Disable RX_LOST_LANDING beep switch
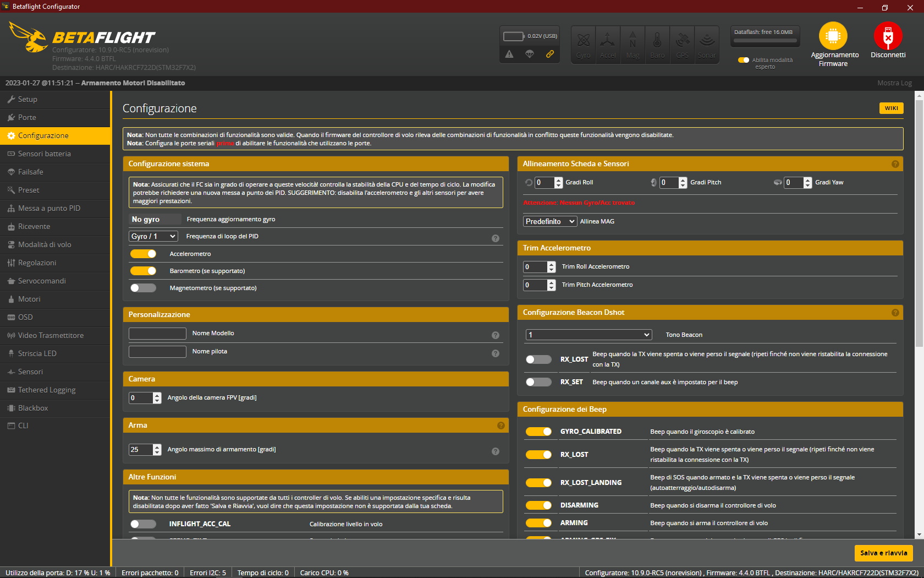The height and width of the screenshot is (578, 924). 538,483
